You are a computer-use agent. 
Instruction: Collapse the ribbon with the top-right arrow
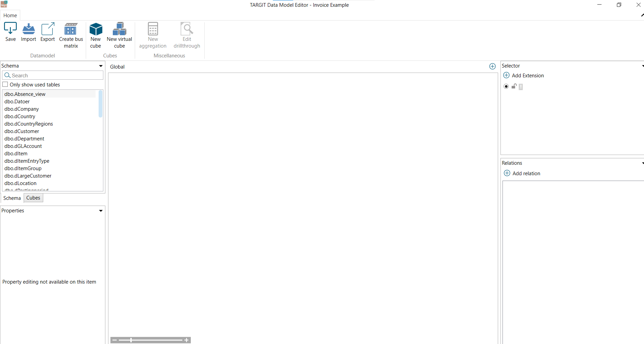click(x=642, y=15)
